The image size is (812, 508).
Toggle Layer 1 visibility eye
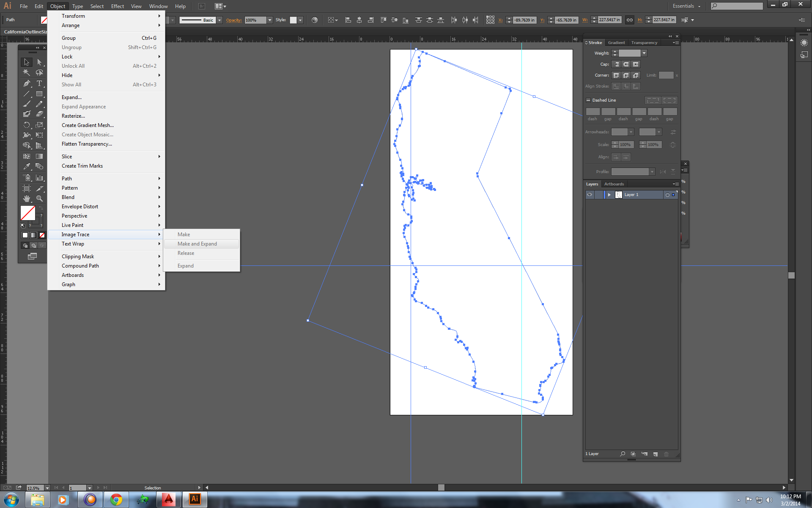click(590, 195)
